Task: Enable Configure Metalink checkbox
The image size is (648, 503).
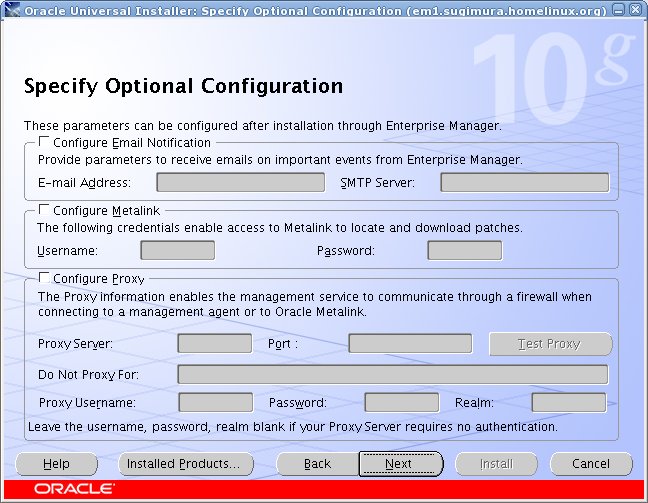Action: click(x=44, y=210)
